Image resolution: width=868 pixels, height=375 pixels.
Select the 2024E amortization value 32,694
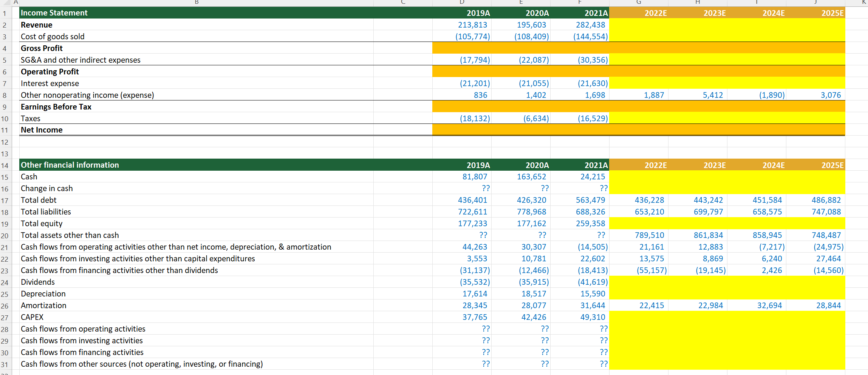769,306
